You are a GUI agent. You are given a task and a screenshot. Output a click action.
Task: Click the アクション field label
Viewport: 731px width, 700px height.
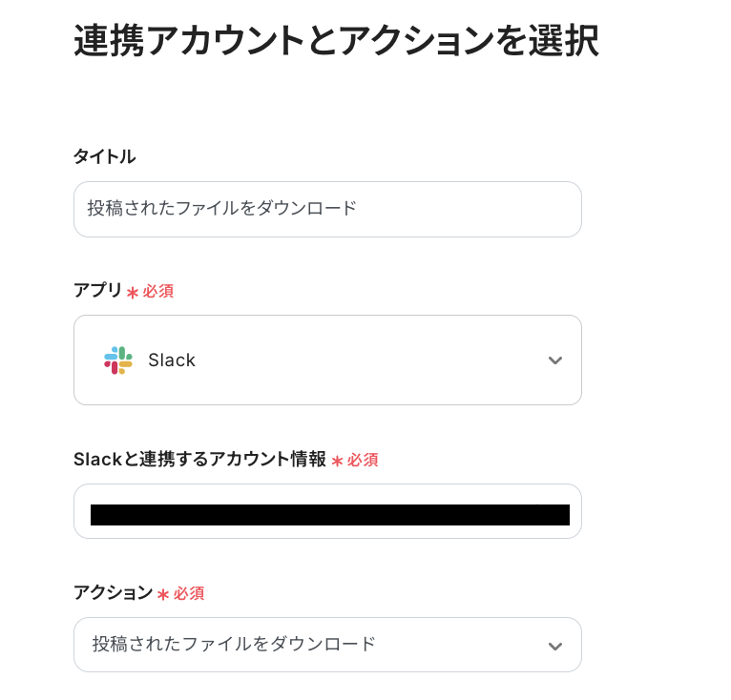click(x=113, y=593)
